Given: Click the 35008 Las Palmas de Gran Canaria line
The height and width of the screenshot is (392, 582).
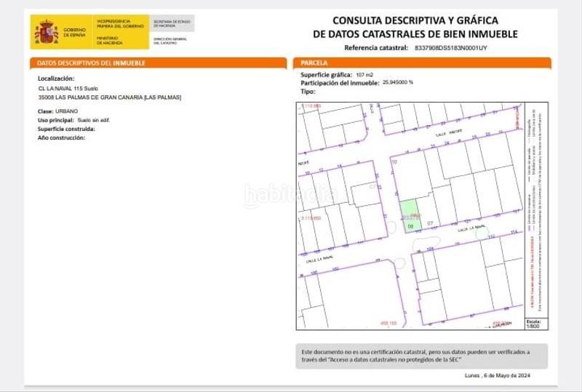Looking at the screenshot, I should [109, 97].
